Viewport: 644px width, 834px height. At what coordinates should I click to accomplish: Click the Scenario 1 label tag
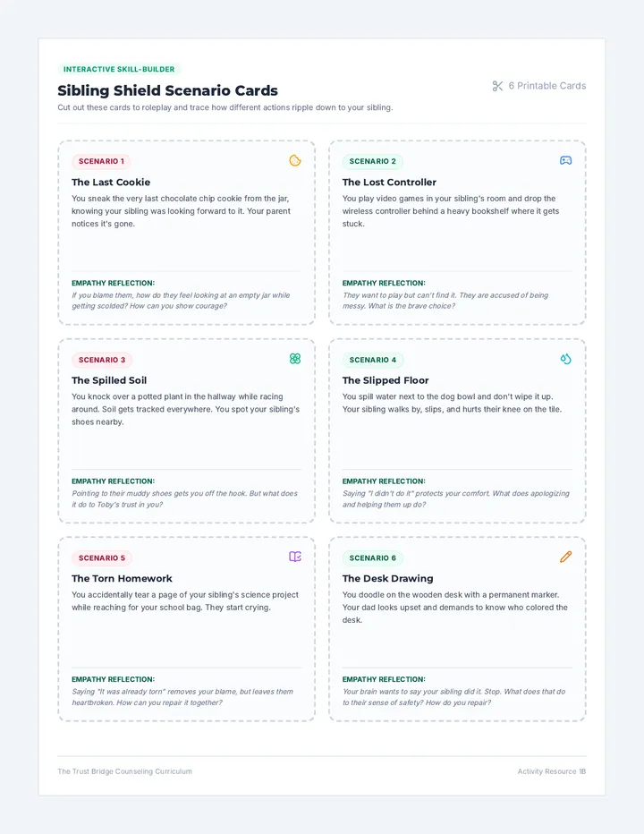point(102,161)
